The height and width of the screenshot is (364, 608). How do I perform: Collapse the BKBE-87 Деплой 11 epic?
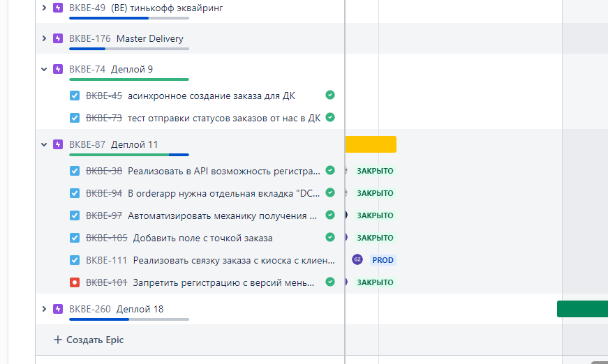tap(44, 144)
